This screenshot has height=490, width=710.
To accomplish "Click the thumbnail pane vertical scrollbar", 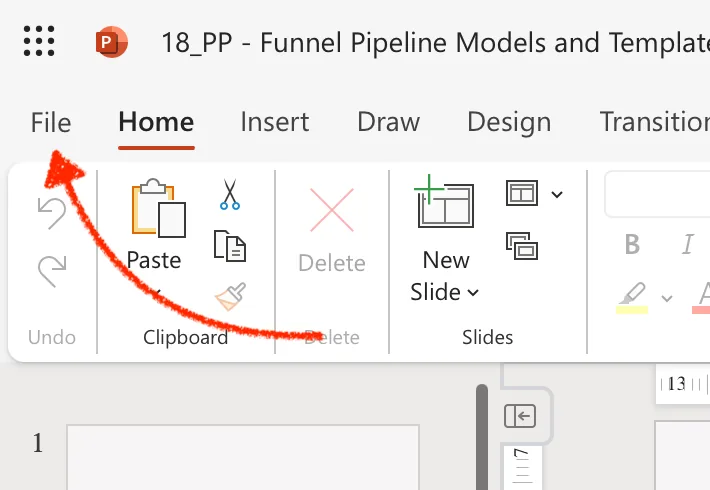I will (482, 437).
